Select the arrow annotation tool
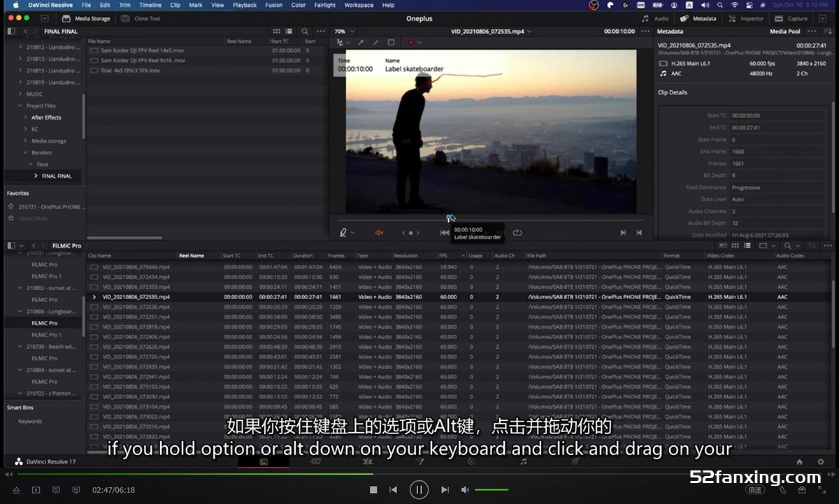The width and height of the screenshot is (839, 504). 361,43
